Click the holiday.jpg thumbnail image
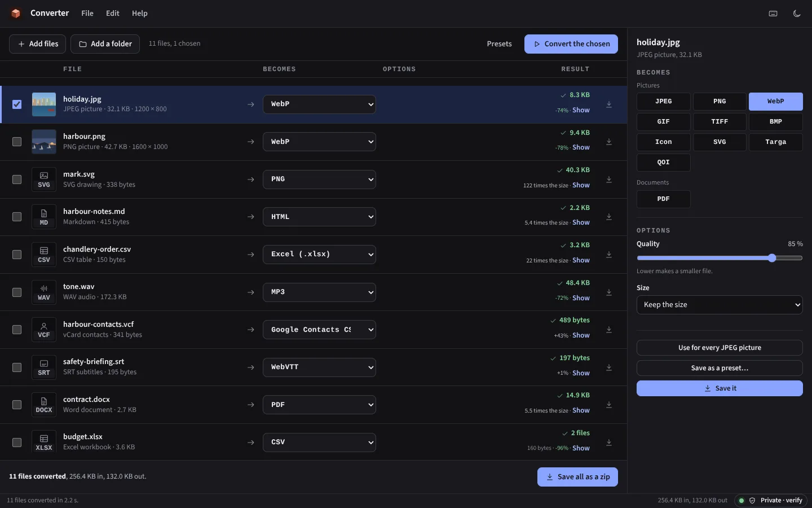Image resolution: width=812 pixels, height=508 pixels. [x=44, y=104]
